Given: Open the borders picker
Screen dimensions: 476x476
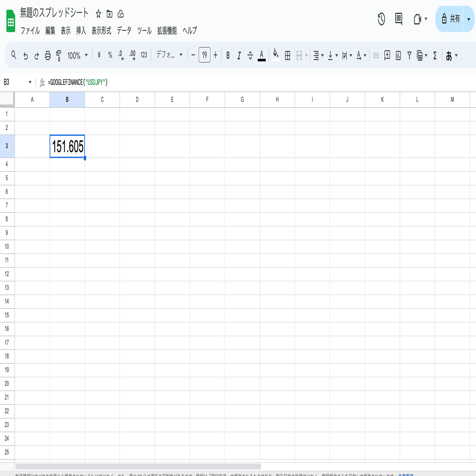Looking at the screenshot, I should coord(287,56).
